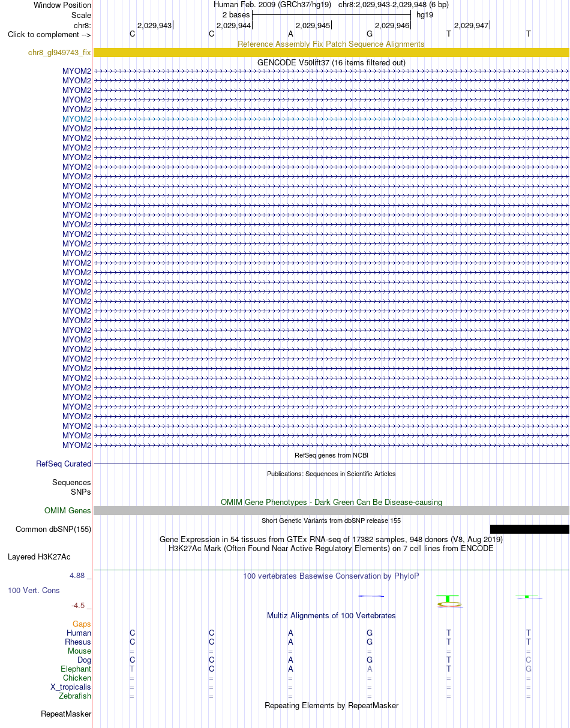Open the RefSeq genes from NCBI title
Image resolution: width=570 pixels, height=728 pixels.
point(331,455)
